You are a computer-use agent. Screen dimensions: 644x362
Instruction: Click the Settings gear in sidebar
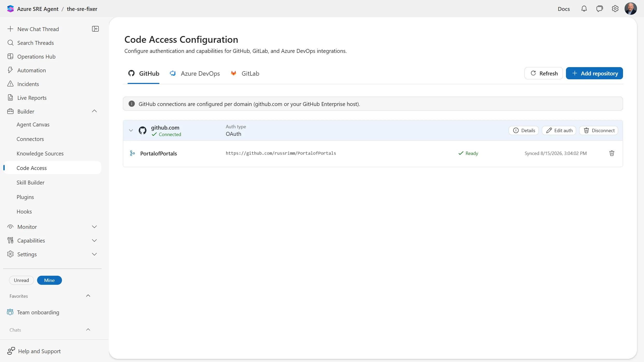pyautogui.click(x=10, y=254)
